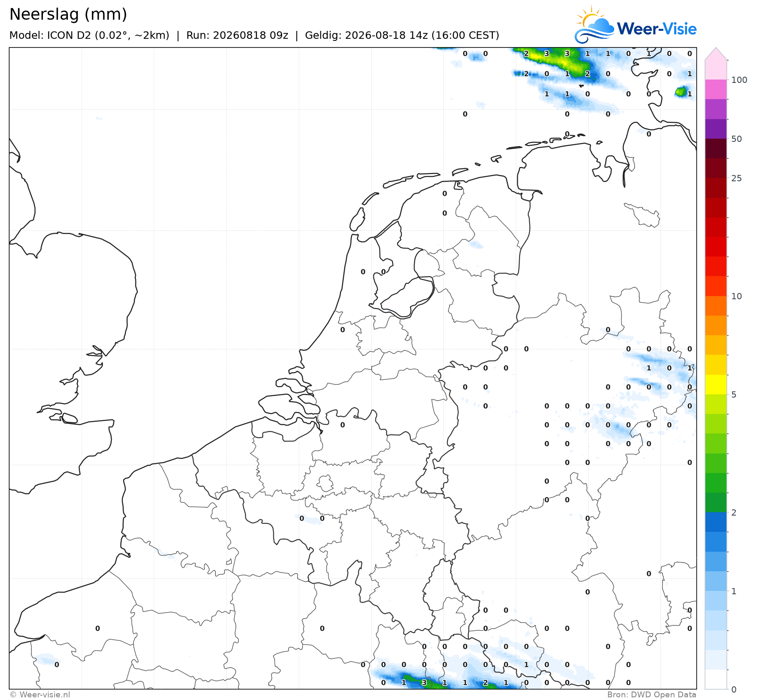Screen dimensions: 760x700
Task: Select the purple 50 mm legend color
Action: tap(716, 129)
